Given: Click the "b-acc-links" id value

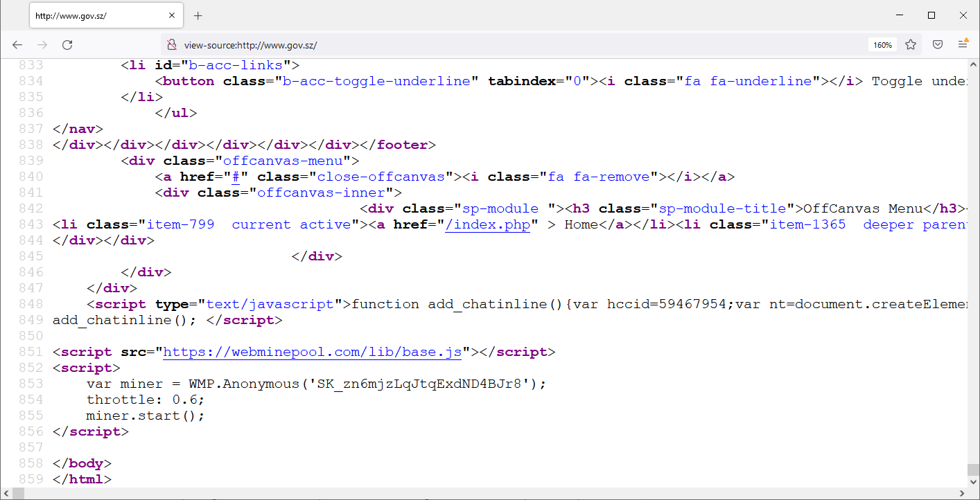Looking at the screenshot, I should coord(236,65).
